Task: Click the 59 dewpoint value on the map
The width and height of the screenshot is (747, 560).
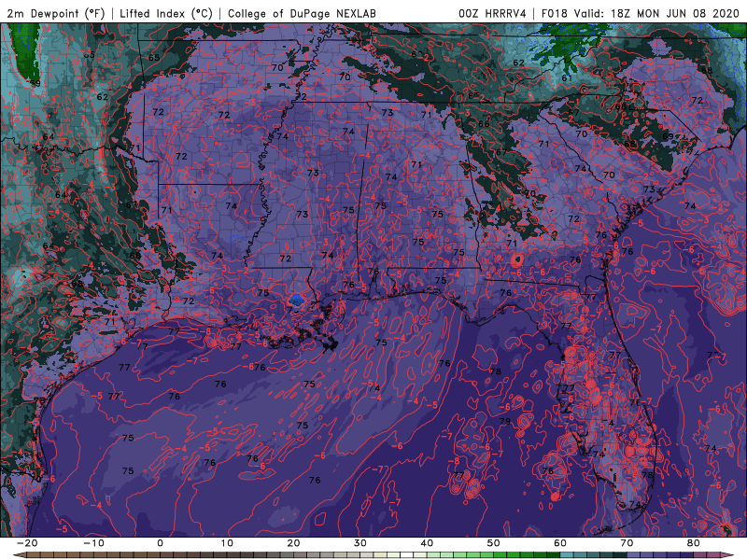Action: click(35, 83)
